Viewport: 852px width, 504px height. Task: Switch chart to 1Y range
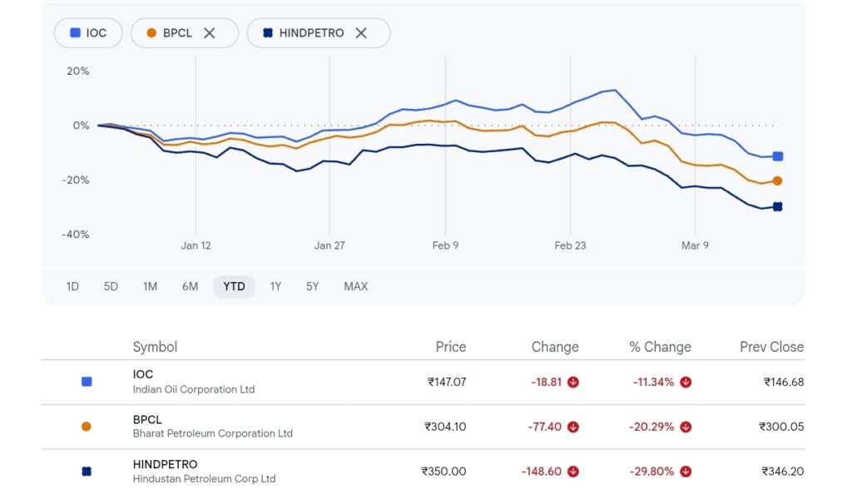tap(275, 287)
